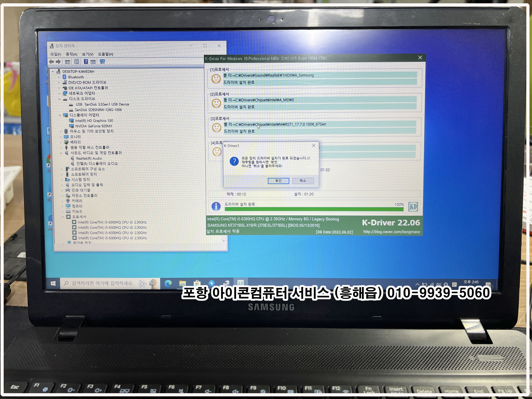Click the KD logo beside the progress bar

point(413,206)
